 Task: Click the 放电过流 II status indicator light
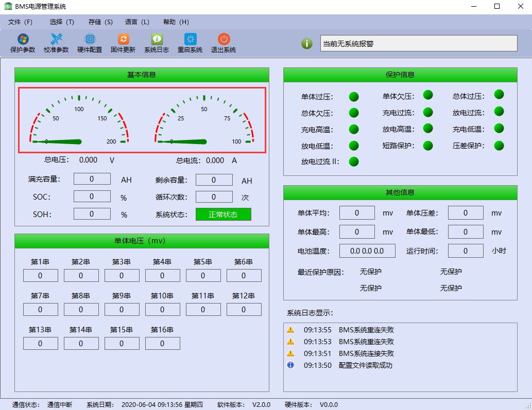(353, 162)
